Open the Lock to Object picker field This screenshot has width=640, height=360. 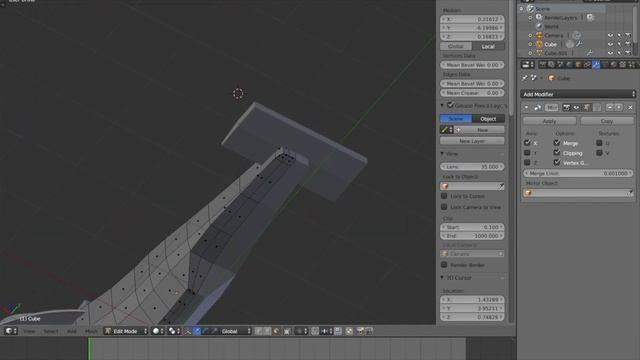[472, 186]
